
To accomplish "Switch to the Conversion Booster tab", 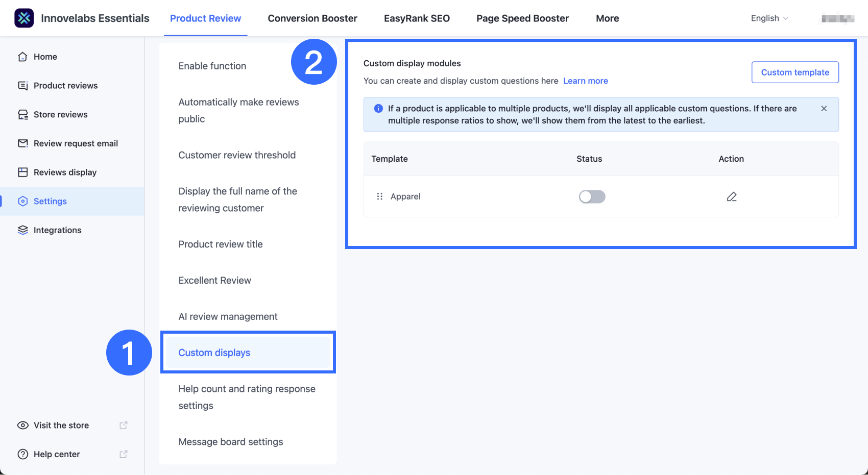I will click(312, 18).
